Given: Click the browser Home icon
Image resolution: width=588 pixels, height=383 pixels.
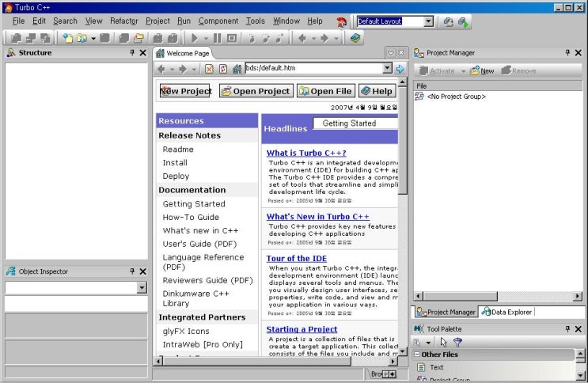Looking at the screenshot, I should (x=237, y=69).
